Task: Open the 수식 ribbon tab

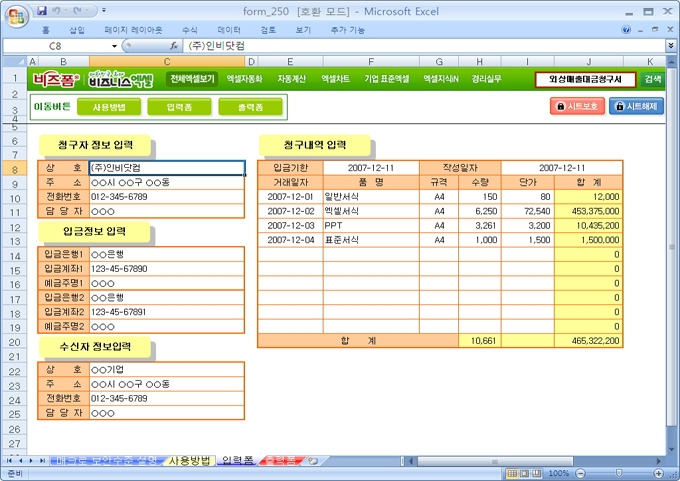Action: tap(190, 30)
